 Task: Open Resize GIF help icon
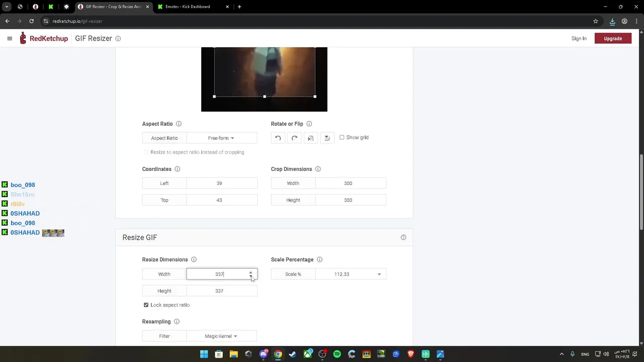click(403, 237)
